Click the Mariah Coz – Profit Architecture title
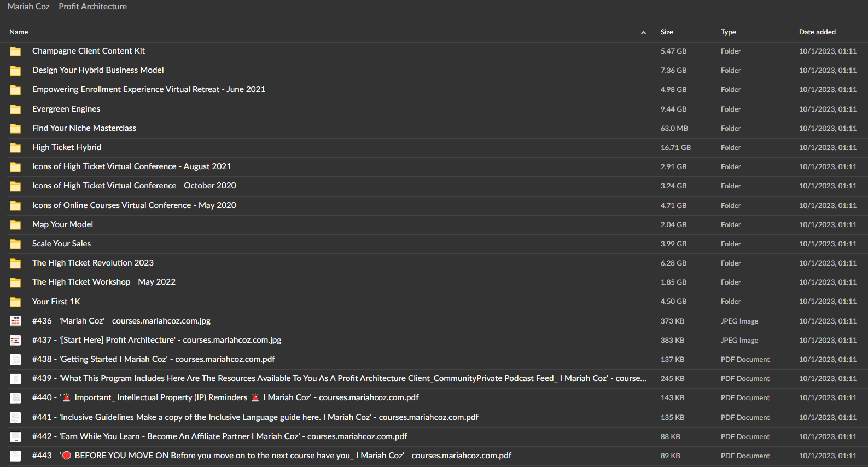 click(67, 7)
